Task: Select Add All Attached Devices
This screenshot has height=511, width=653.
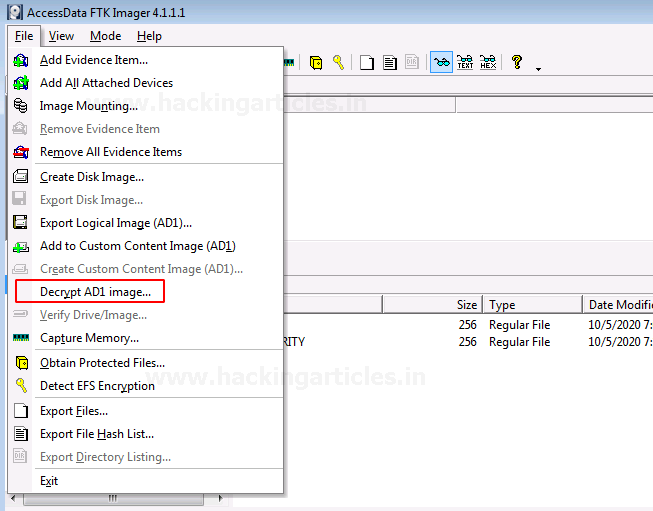Action: click(145, 83)
